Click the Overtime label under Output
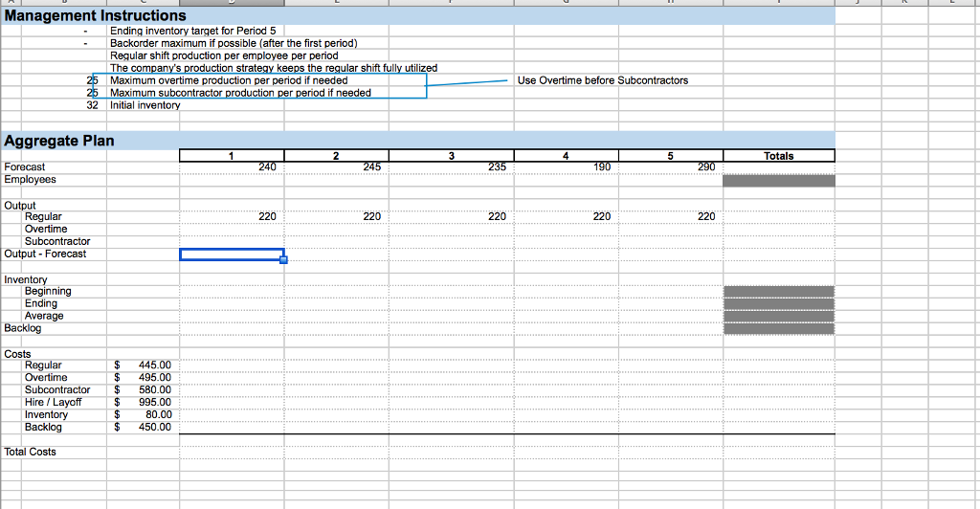Screen dimensions: 980x509 (46, 230)
